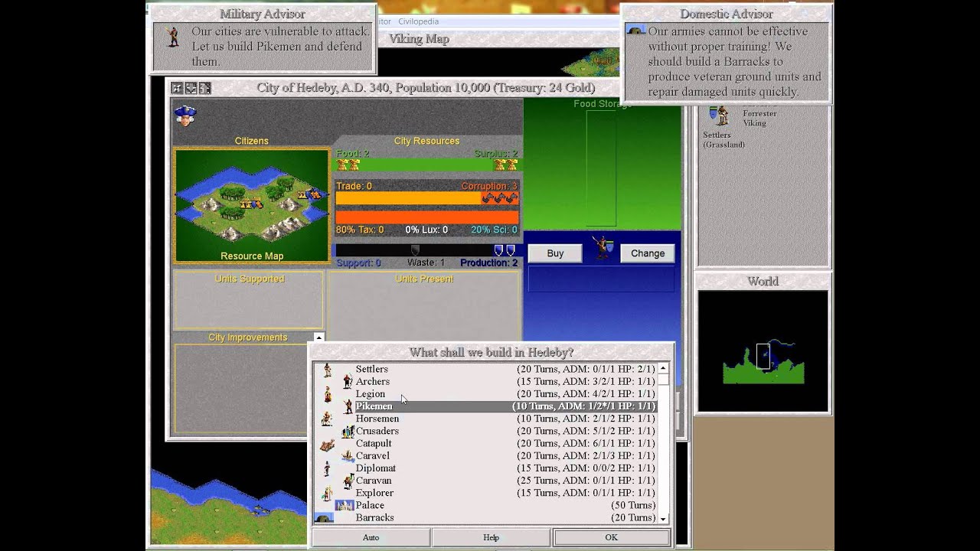Confirm the build choice with OK
This screenshot has width=980, height=551.
click(611, 537)
